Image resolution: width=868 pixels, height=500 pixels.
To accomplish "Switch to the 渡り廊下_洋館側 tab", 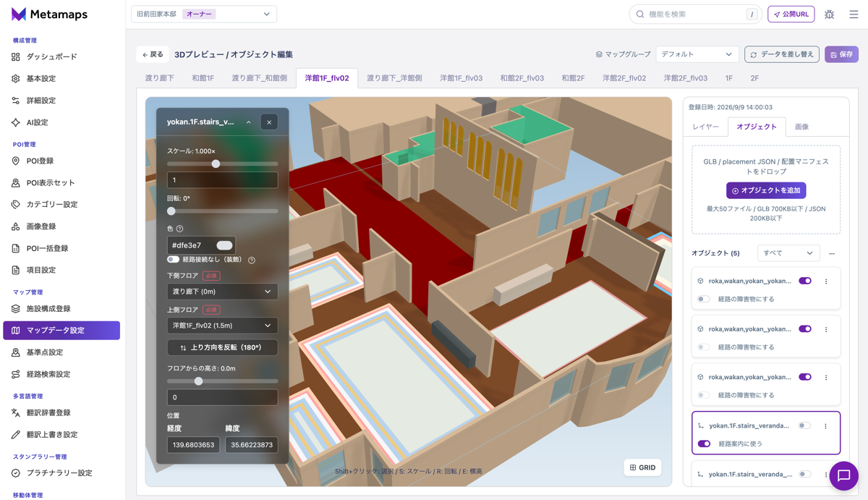I will 394,78.
